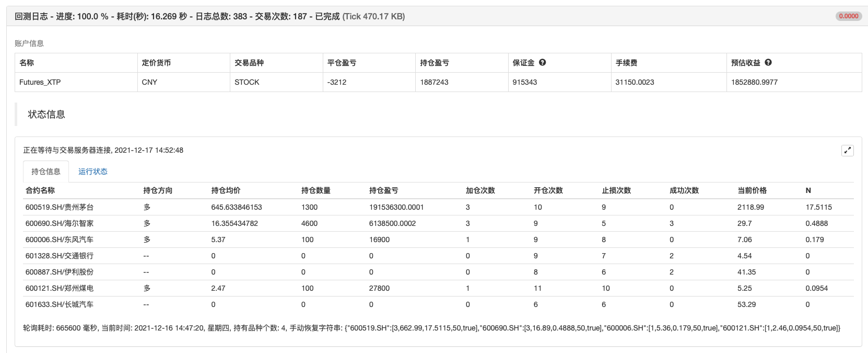The height and width of the screenshot is (353, 868).
Task: Click the 状态信息 section heading
Action: point(46,115)
